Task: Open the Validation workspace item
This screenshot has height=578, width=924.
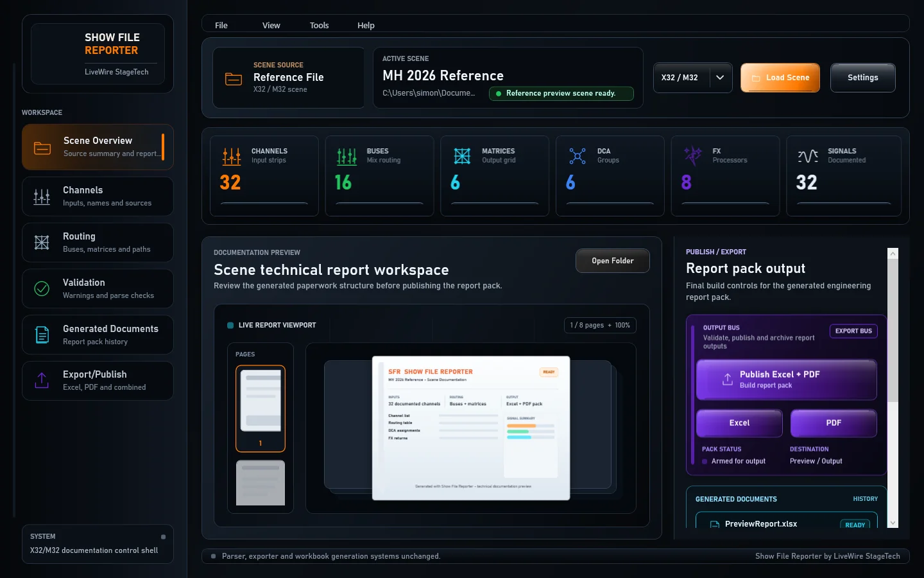Action: pyautogui.click(x=98, y=289)
